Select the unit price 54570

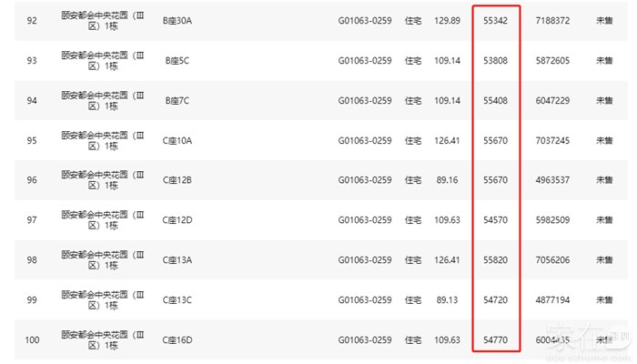[x=495, y=220]
